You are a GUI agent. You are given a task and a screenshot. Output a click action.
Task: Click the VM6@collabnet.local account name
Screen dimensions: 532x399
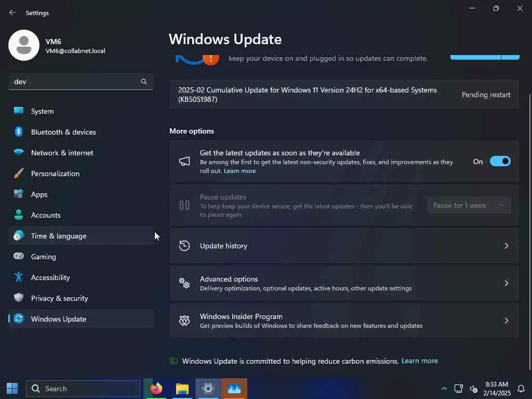tap(75, 51)
